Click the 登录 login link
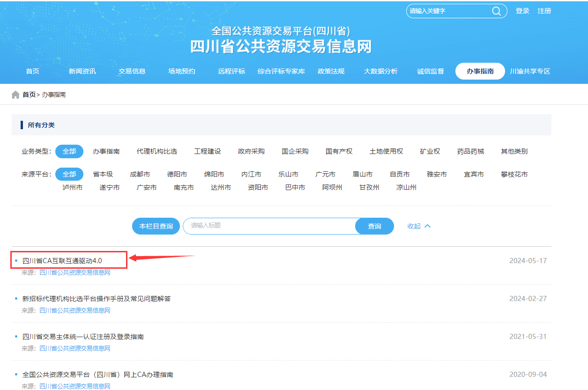Viewport: 588px width, 390px height. pos(522,11)
